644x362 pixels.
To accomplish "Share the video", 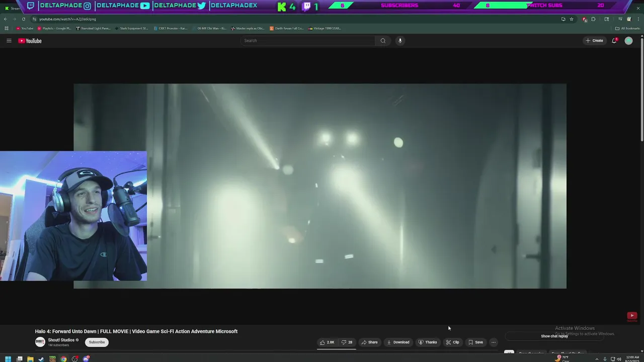I will coord(369,342).
